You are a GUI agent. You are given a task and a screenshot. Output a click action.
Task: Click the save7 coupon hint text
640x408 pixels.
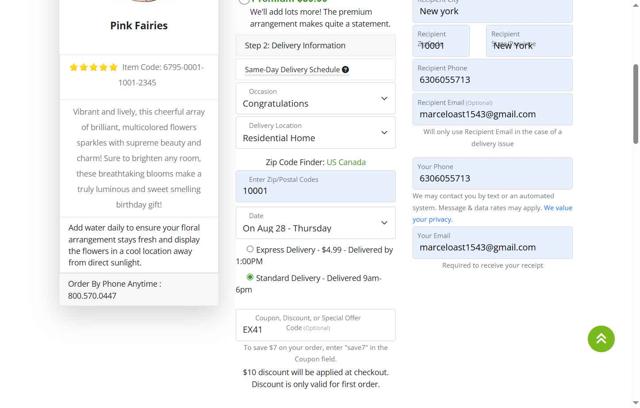pos(316,353)
